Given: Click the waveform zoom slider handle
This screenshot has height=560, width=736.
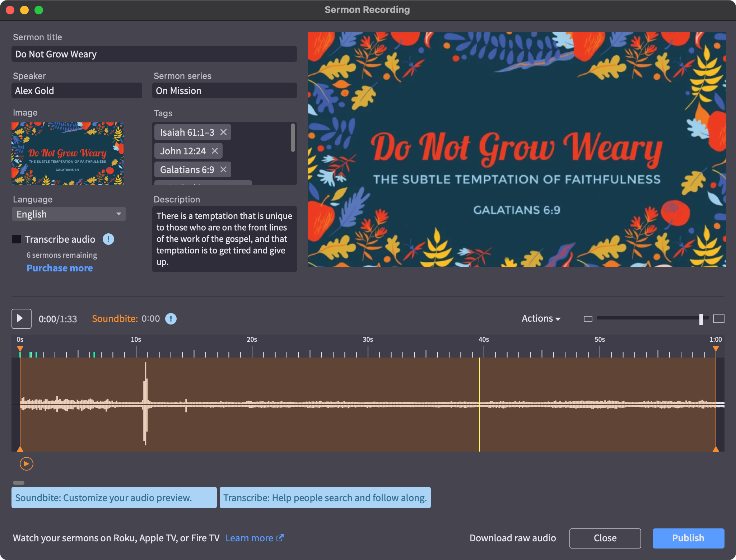Looking at the screenshot, I should (x=701, y=319).
